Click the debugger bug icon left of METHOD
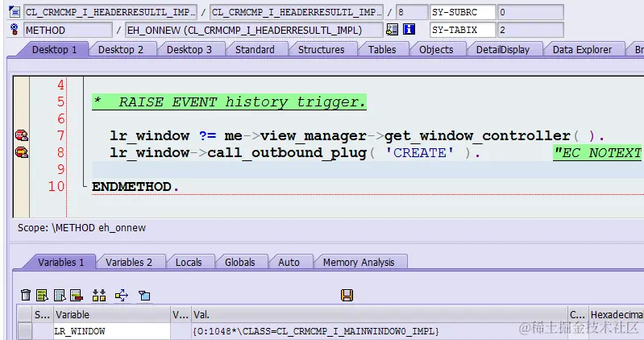This screenshot has width=644, height=340. pyautogui.click(x=15, y=30)
